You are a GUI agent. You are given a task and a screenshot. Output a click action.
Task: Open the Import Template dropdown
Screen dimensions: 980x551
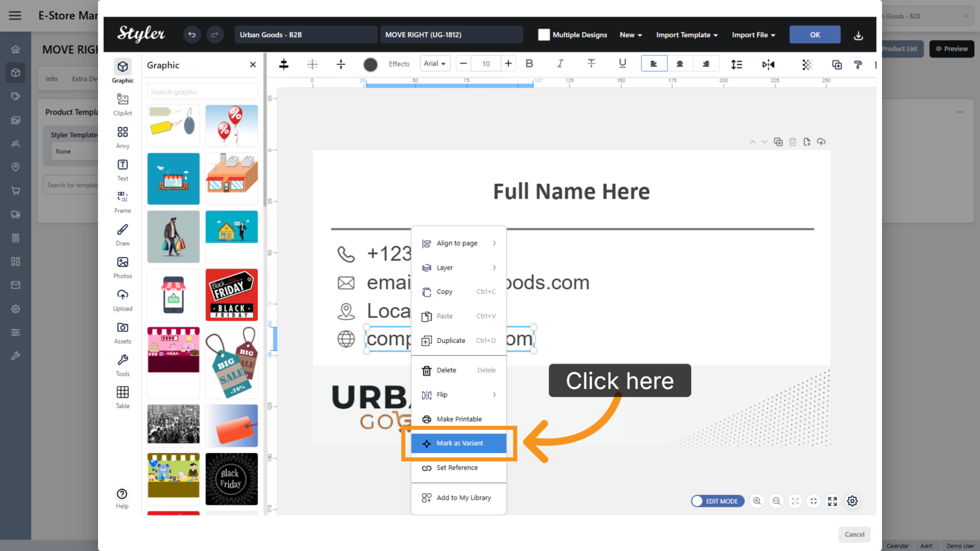(x=687, y=35)
